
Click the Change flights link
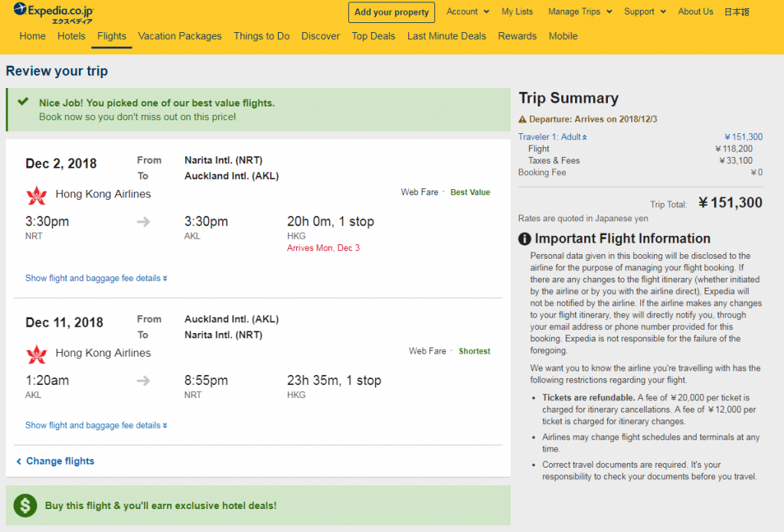point(60,461)
